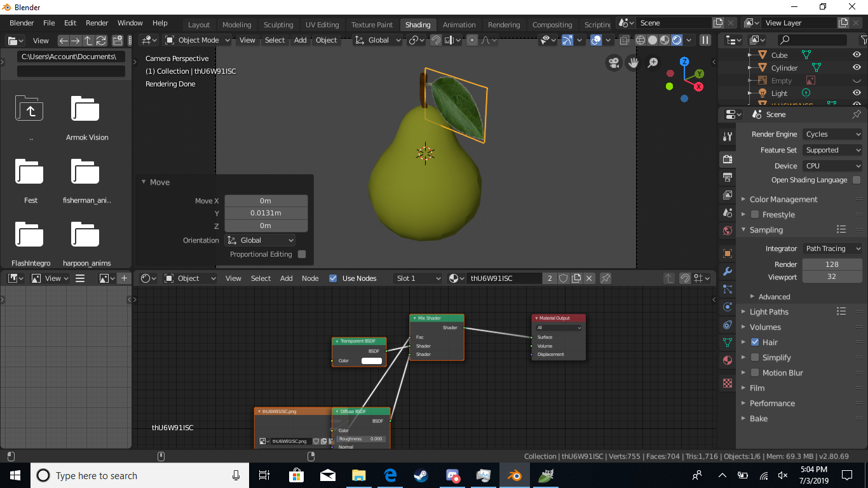Switch to the UV Editing workspace tab
The image size is (868, 488).
pyautogui.click(x=322, y=25)
